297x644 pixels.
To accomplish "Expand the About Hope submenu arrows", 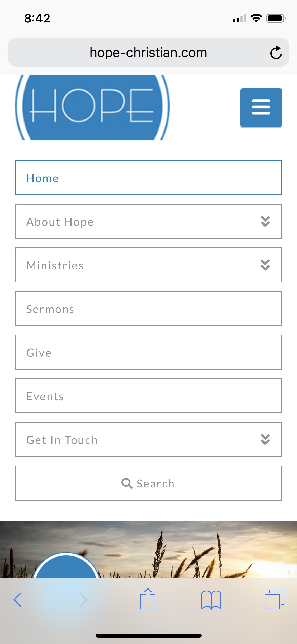I will point(265,222).
